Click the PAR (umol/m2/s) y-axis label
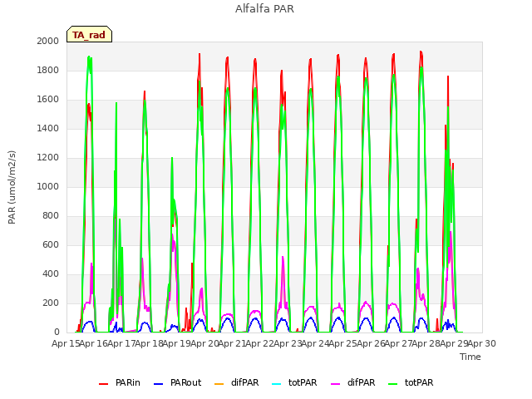The height and width of the screenshot is (399, 532). [x=12, y=187]
